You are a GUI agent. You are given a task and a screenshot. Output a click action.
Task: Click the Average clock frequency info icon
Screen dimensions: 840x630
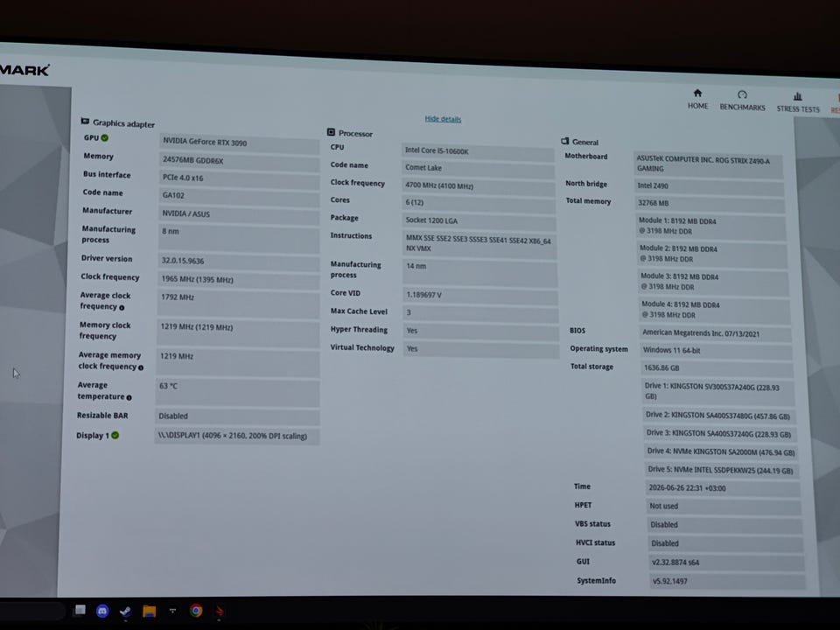pos(122,307)
